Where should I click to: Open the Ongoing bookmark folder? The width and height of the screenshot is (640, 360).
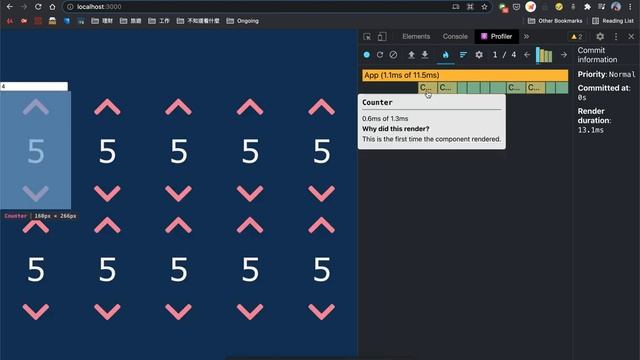point(243,21)
